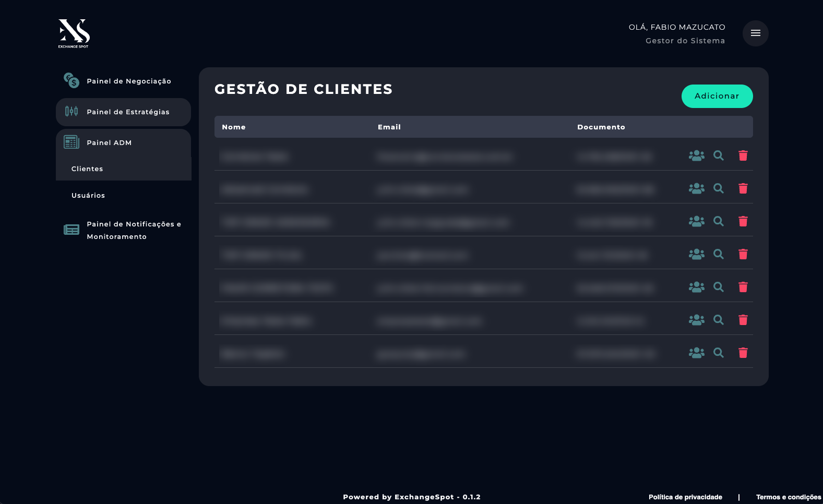823x504 pixels.
Task: Click magnifier icon in second client row
Action: point(719,188)
